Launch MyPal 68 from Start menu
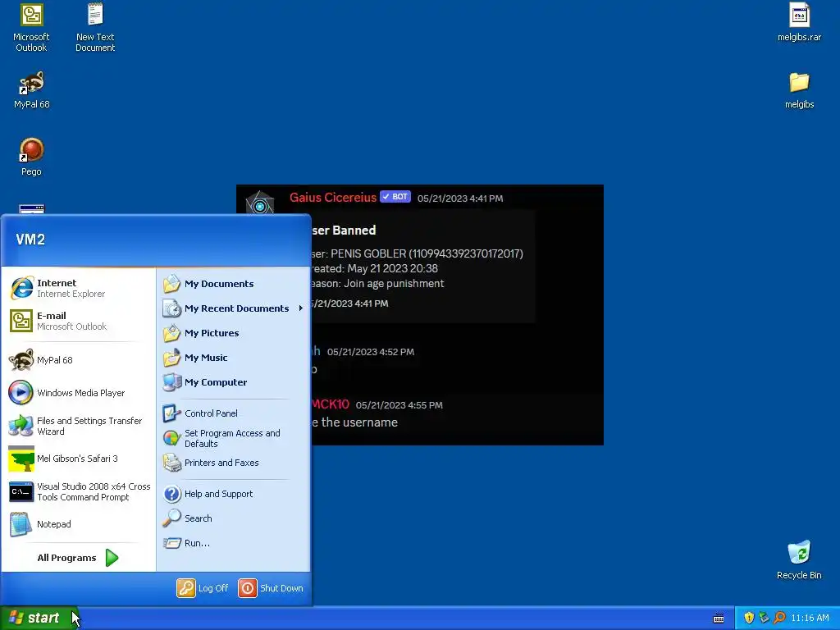840x630 pixels. [x=78, y=360]
